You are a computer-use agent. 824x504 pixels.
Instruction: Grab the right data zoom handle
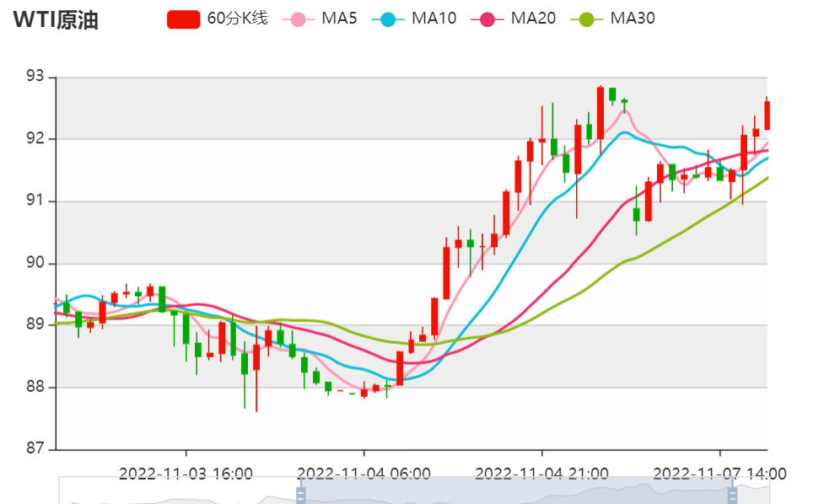click(732, 495)
